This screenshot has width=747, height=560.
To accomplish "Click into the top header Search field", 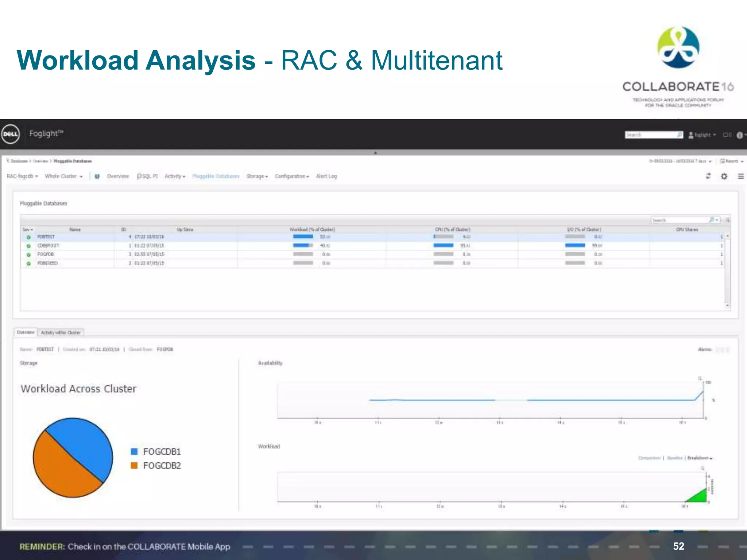I will tap(651, 135).
